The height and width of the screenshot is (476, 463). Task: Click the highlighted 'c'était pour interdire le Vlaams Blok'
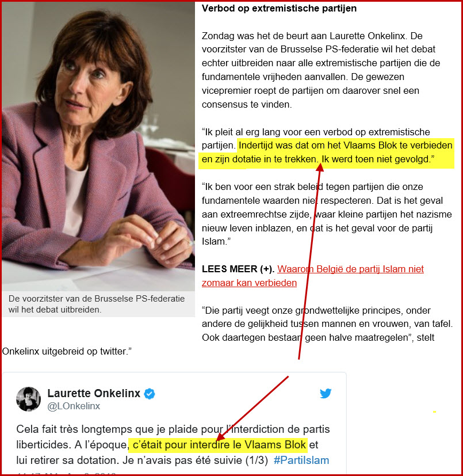(218, 445)
